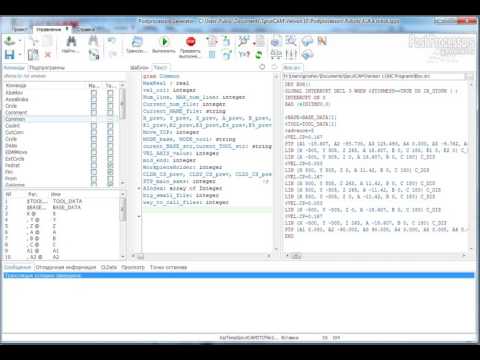480x360 pixels.
Task: Open the Отладочная информация tab
Action: click(66, 267)
